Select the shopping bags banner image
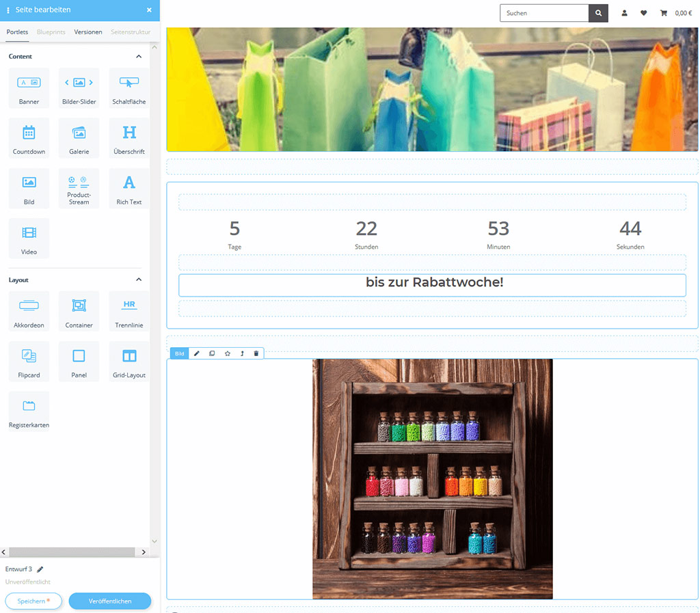The width and height of the screenshot is (700, 613). (432, 90)
